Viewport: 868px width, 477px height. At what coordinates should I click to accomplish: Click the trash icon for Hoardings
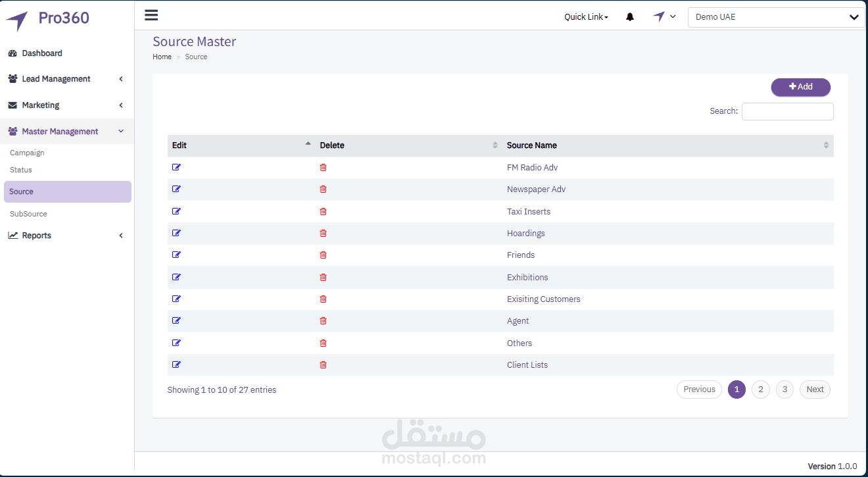tap(323, 233)
